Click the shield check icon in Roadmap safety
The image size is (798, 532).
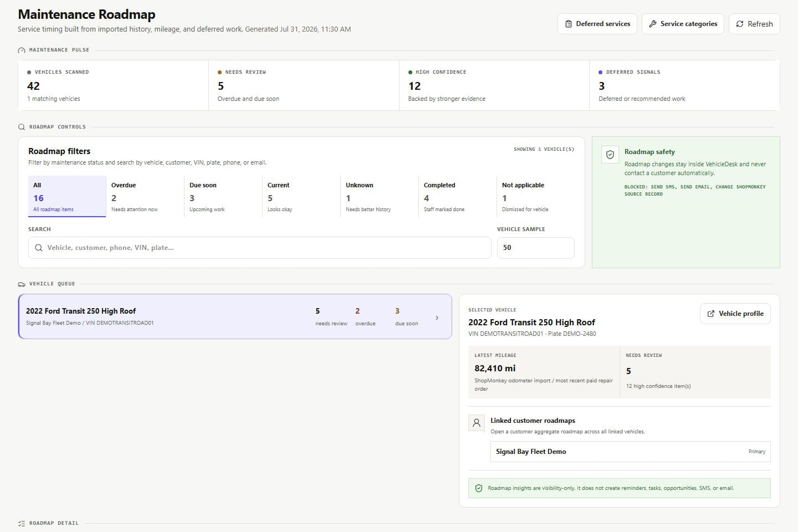click(x=610, y=155)
